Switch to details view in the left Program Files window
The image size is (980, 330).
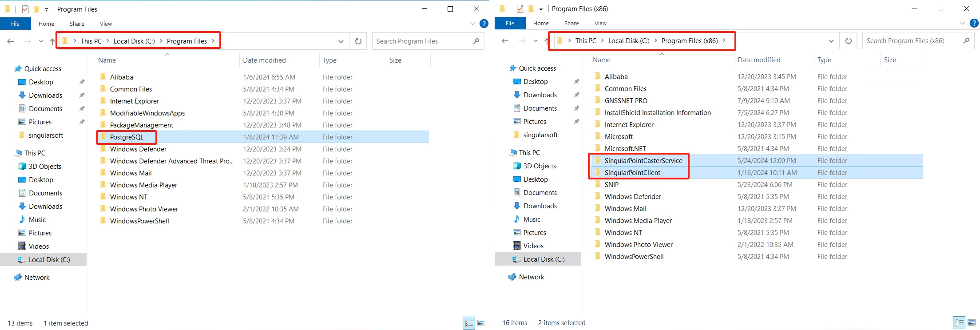coord(468,323)
